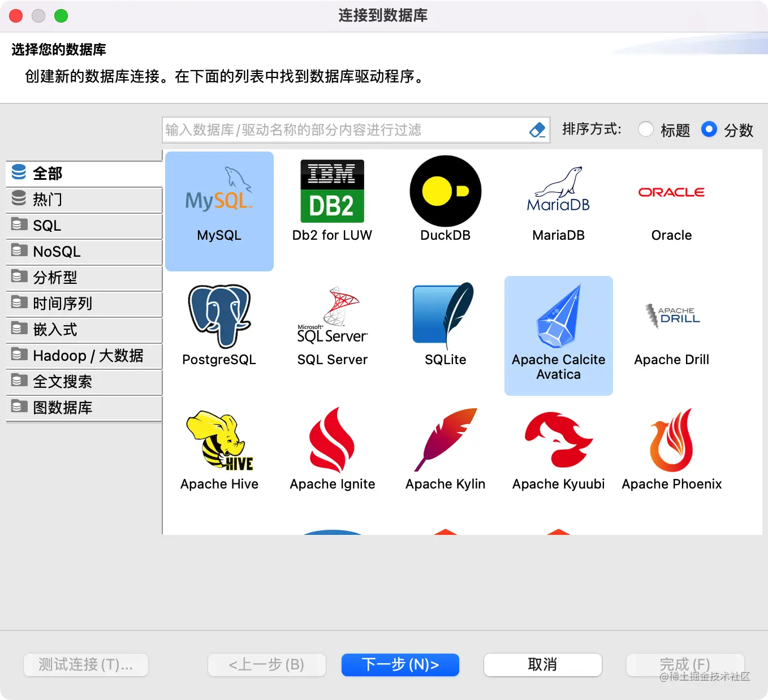Screen dimensions: 768x700
Task: Open the Hadoop / 大数据 category
Action: [84, 355]
